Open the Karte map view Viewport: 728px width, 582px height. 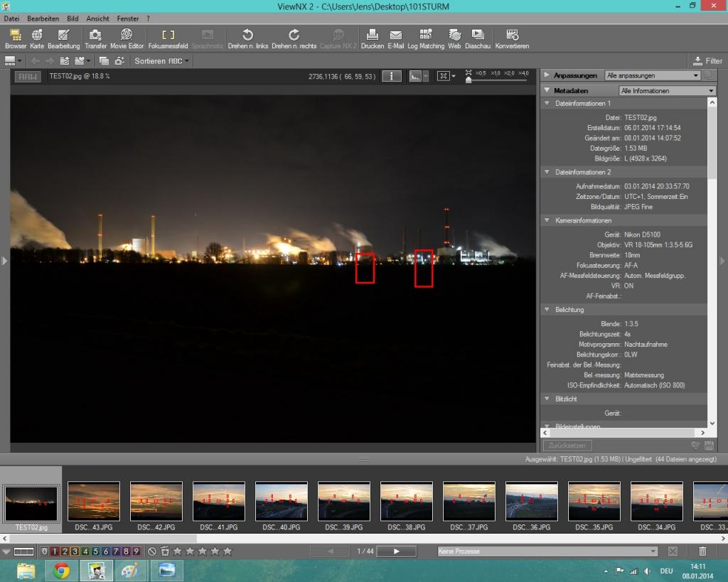point(37,39)
